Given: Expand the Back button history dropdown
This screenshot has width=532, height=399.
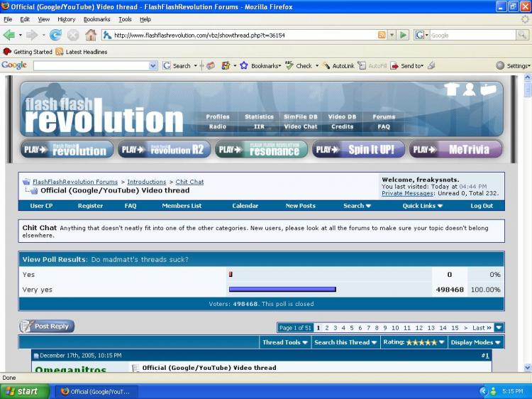Looking at the screenshot, I should pos(21,35).
